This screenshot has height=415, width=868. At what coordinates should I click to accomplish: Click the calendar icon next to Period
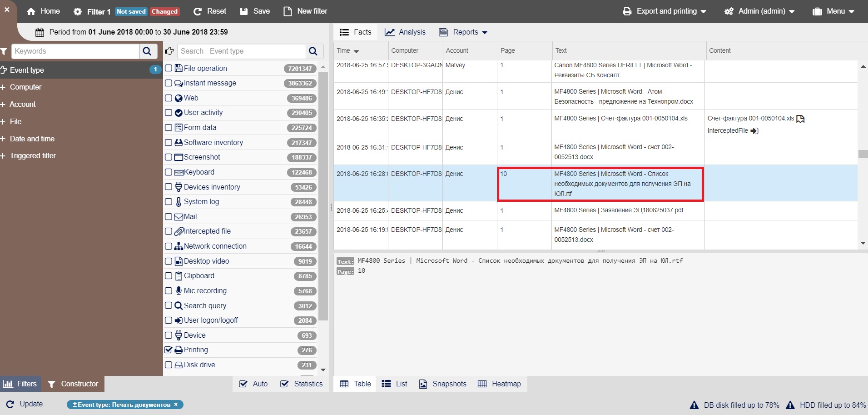pyautogui.click(x=40, y=32)
